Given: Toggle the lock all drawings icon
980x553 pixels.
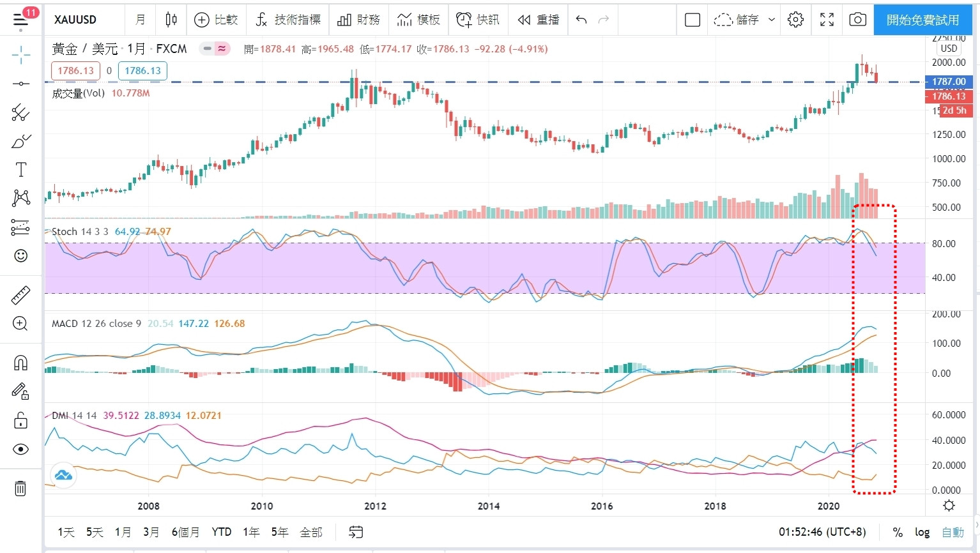Looking at the screenshot, I should coord(20,420).
